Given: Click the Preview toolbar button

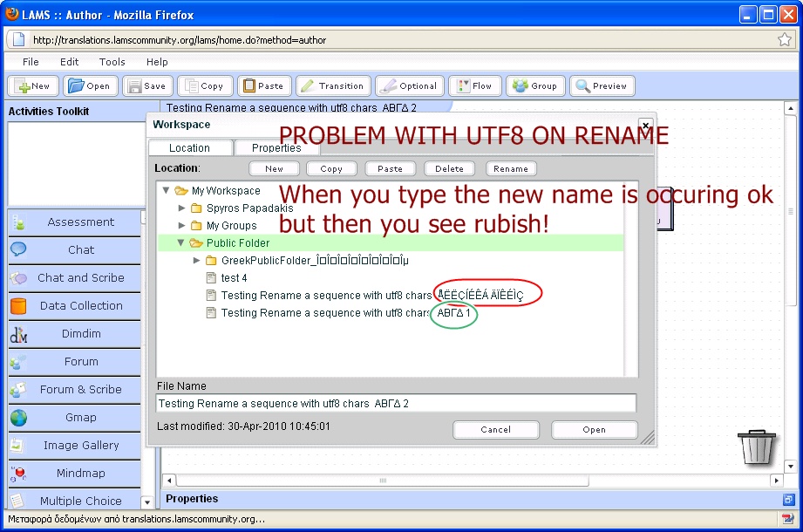Looking at the screenshot, I should click(603, 86).
